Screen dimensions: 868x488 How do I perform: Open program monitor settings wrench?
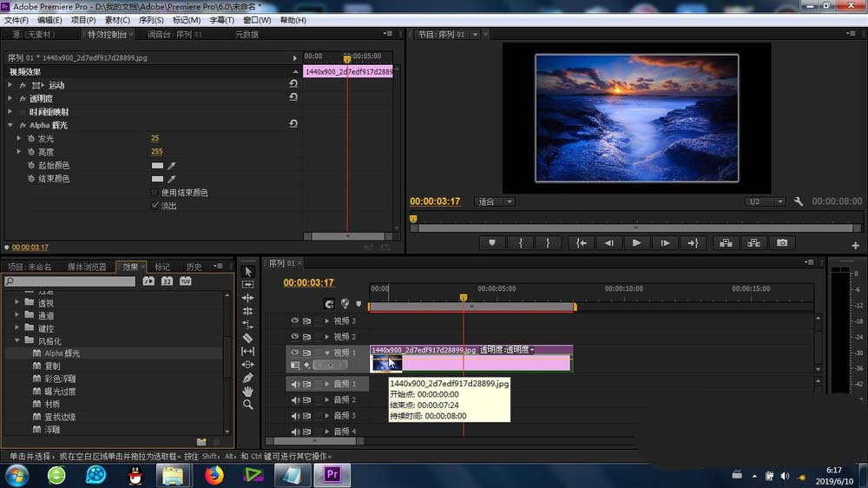pos(799,201)
